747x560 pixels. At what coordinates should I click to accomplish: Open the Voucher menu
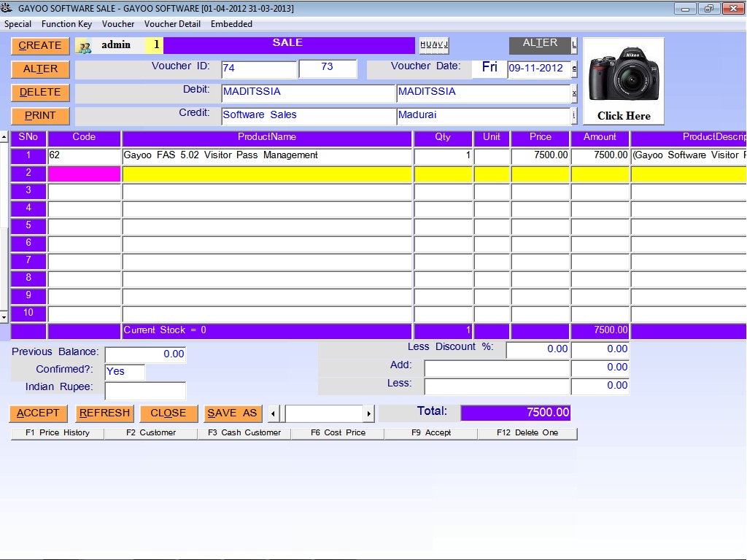(x=118, y=24)
